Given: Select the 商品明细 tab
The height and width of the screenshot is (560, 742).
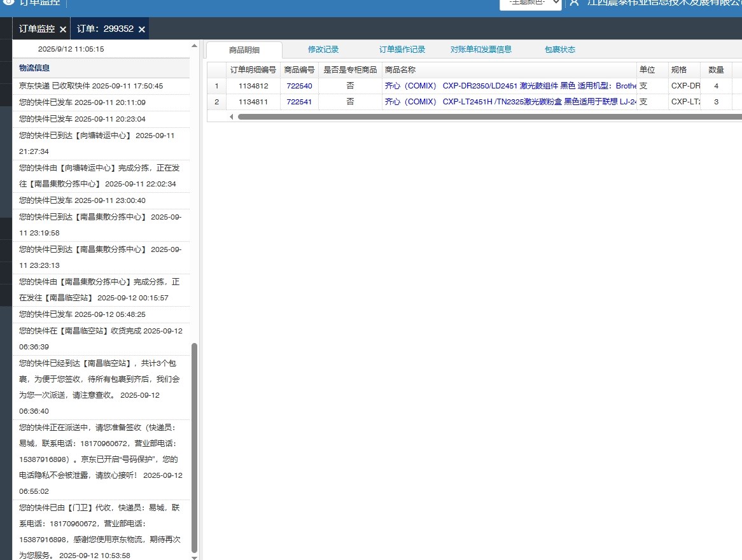Looking at the screenshot, I should (244, 50).
